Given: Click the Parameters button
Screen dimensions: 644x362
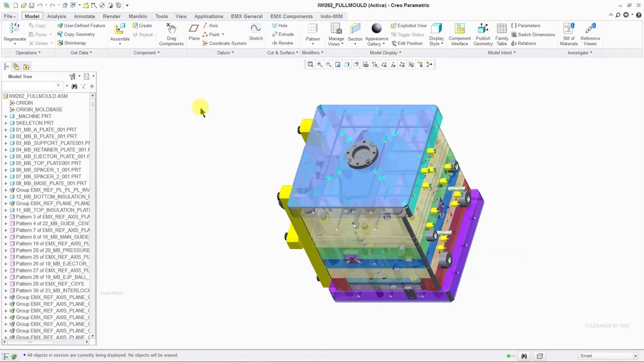Looking at the screenshot, I should tap(526, 26).
